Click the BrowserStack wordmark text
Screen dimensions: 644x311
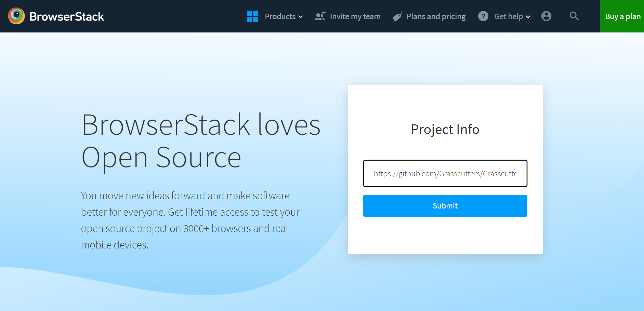tap(67, 16)
